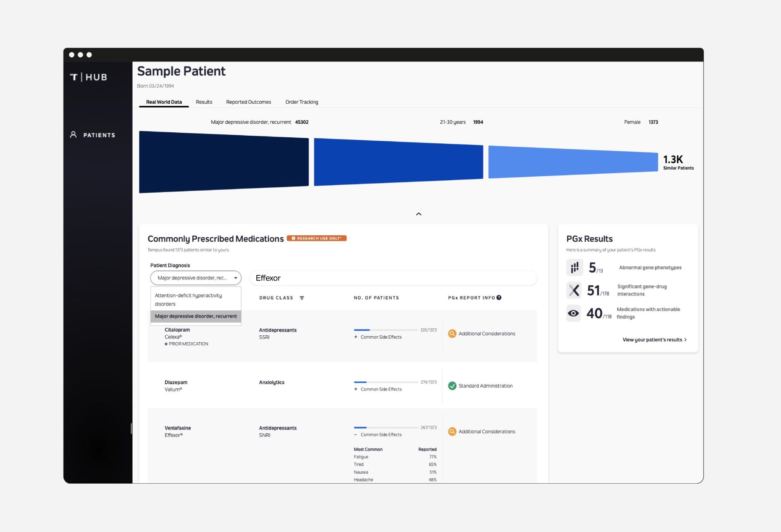Viewport: 781px width, 532px height.
Task: Click the actionable findings eye icon
Action: click(x=573, y=313)
